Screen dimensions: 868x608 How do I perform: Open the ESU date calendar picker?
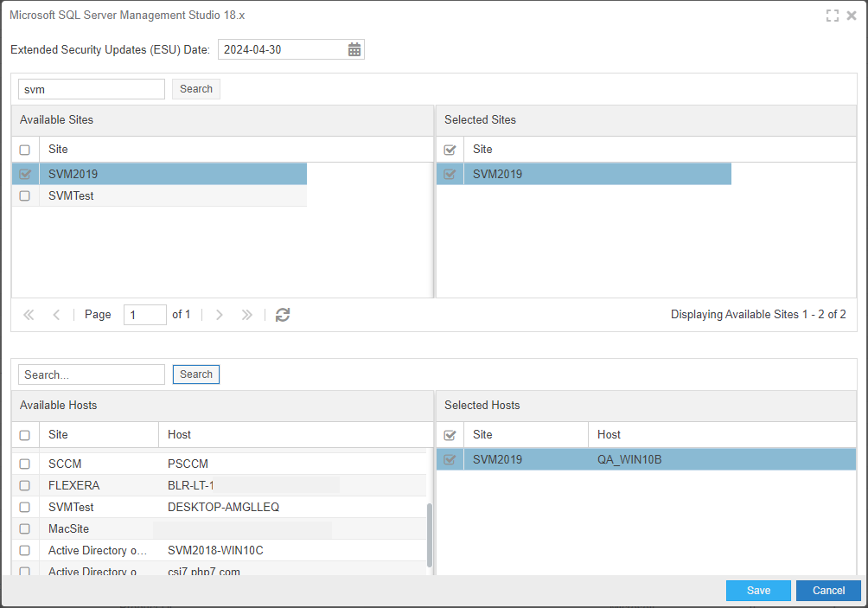point(354,50)
